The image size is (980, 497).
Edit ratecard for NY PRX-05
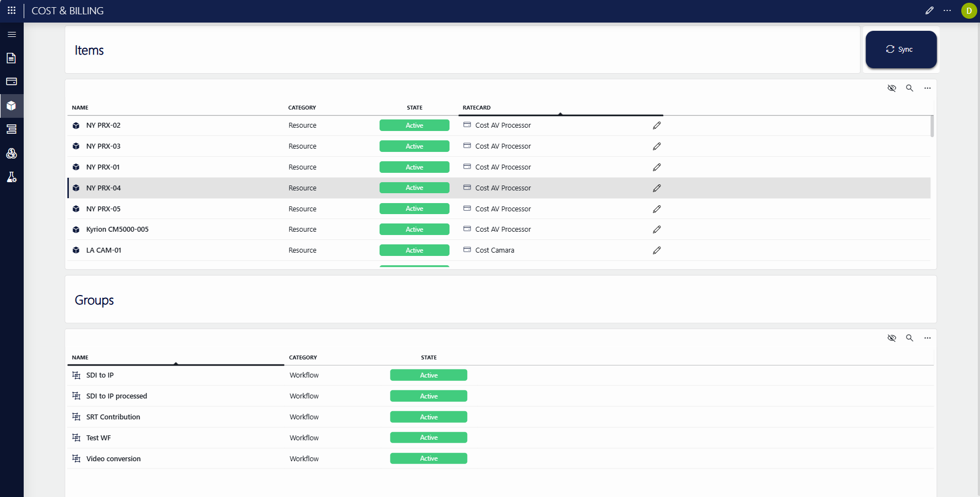tap(657, 209)
